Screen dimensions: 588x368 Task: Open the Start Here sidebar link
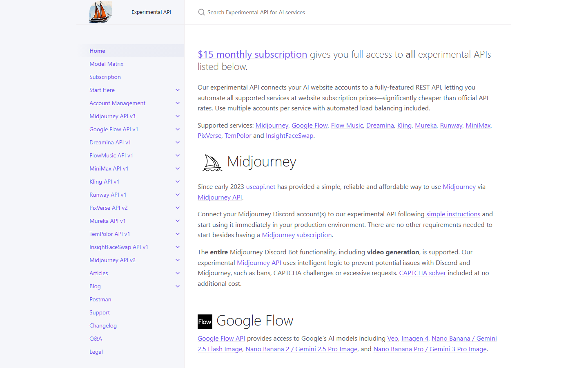pyautogui.click(x=102, y=90)
